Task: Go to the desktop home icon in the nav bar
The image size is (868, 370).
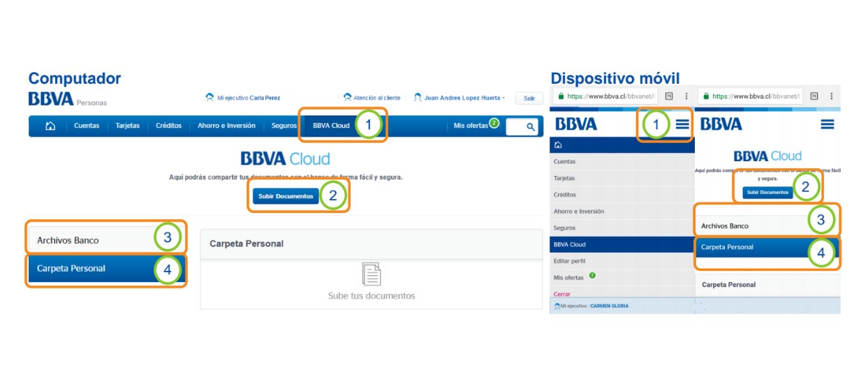Action: click(50, 126)
